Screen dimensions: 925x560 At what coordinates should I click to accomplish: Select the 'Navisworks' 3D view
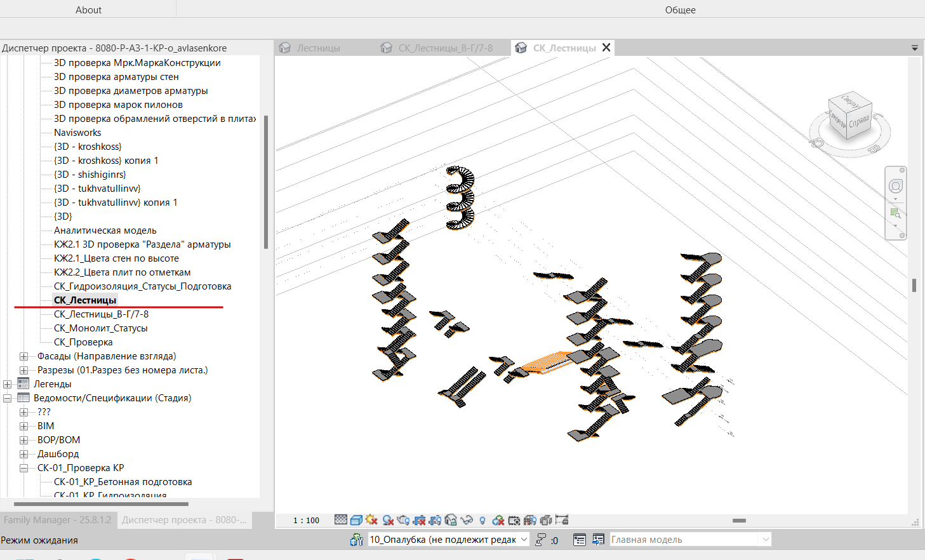pos(77,133)
